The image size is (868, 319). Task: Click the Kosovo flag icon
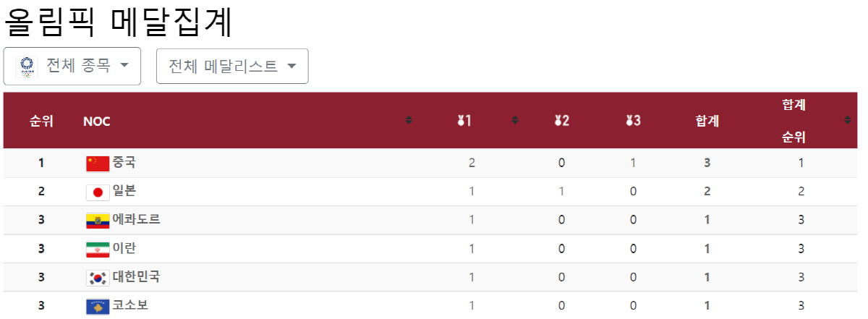[x=98, y=306]
